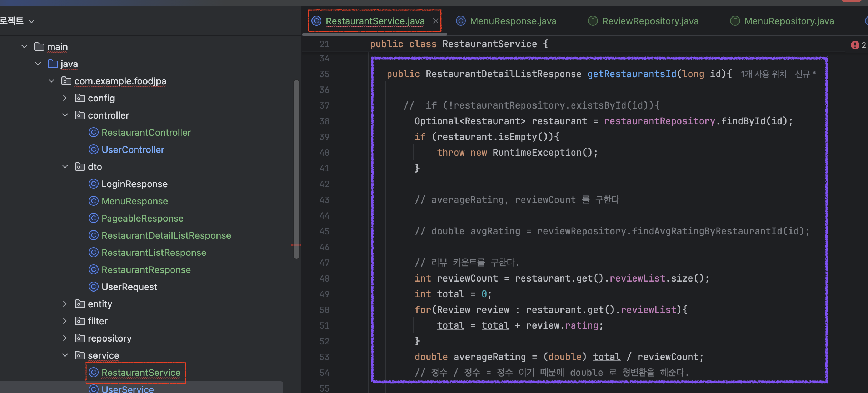Image resolution: width=868 pixels, height=393 pixels.
Task: Click the UserService class icon
Action: 93,389
